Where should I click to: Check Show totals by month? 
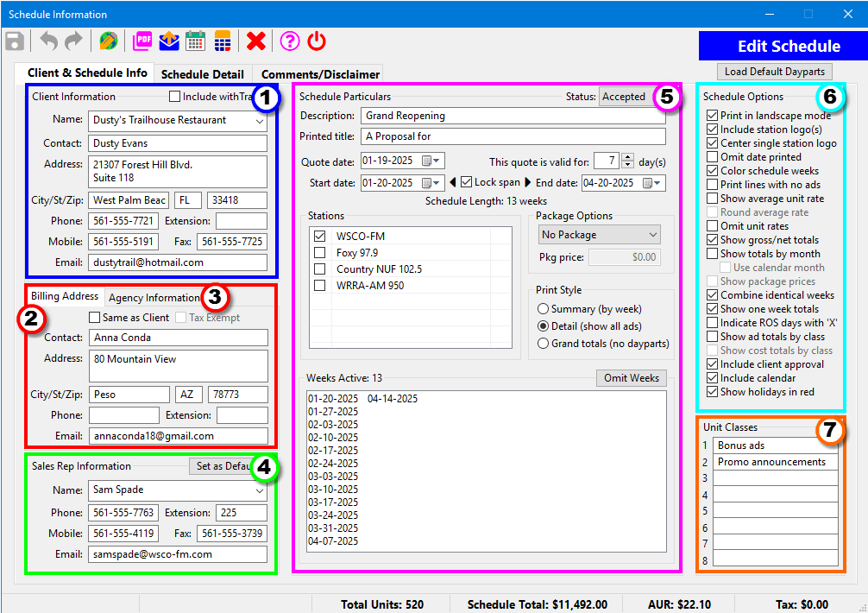click(x=713, y=254)
